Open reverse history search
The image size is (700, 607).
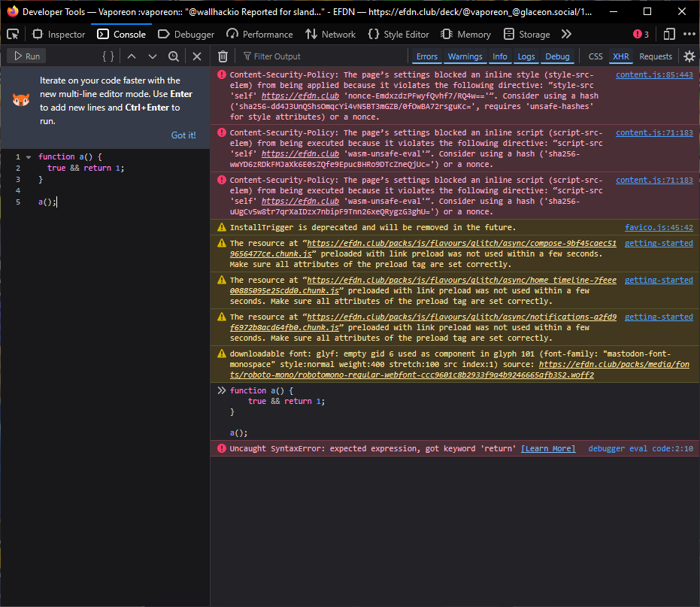[x=174, y=56]
